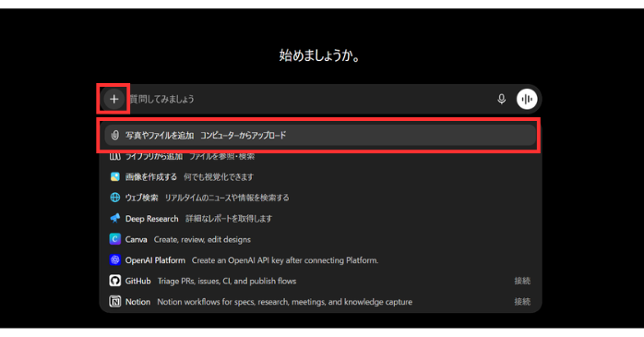The width and height of the screenshot is (644, 337).
Task: Click 接続 link in the Notion row
Action: 522,302
